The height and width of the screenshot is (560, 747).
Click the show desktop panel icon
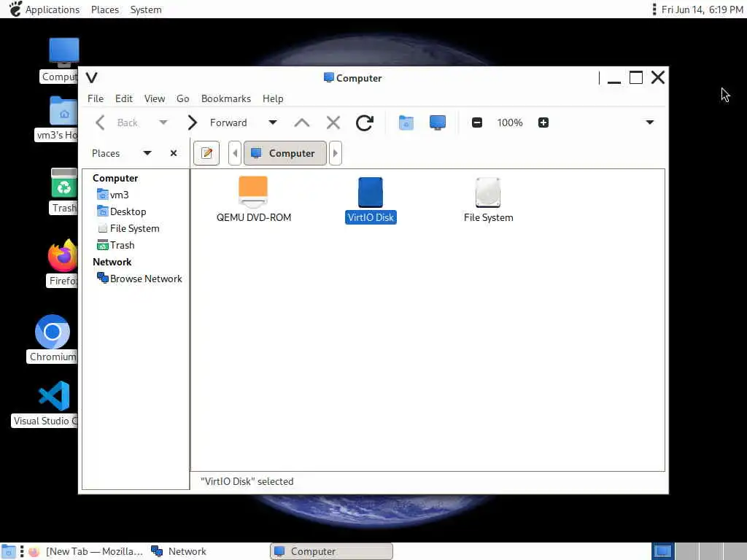[9, 551]
